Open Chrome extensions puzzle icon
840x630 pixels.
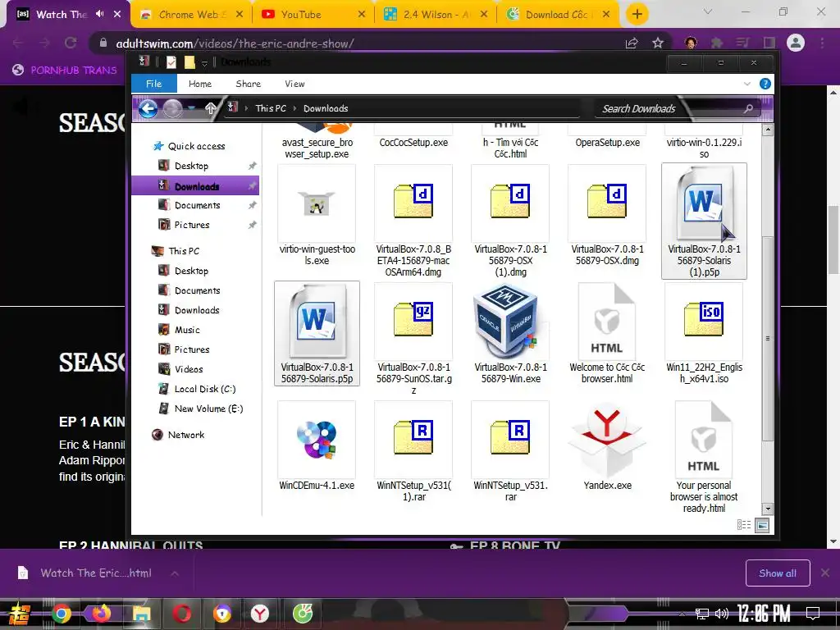tap(716, 43)
